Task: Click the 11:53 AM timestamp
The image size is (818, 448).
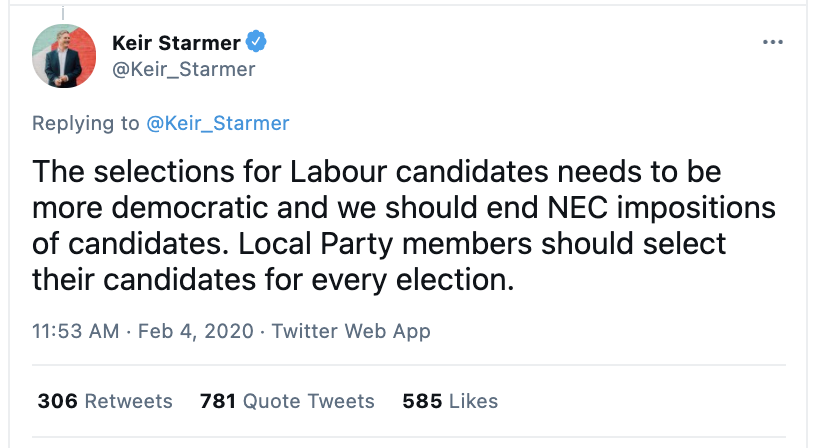Action: [x=75, y=331]
